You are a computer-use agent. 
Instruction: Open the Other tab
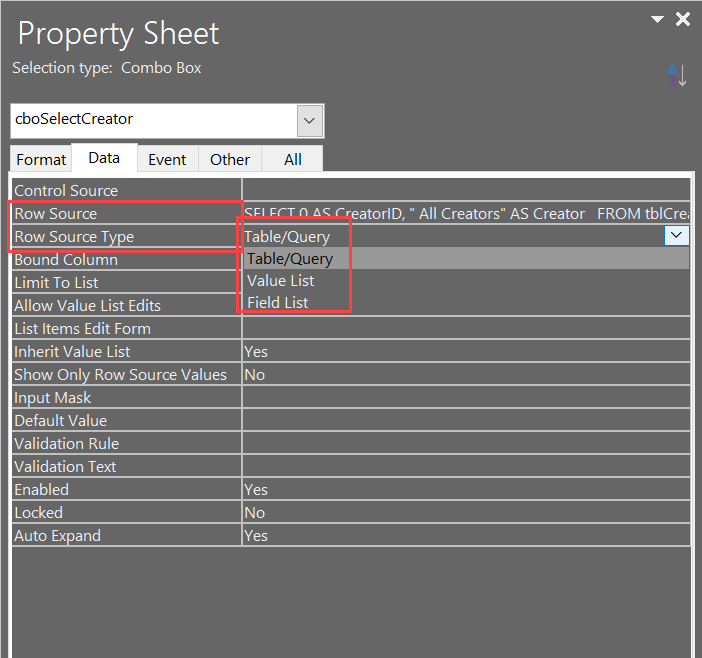[230, 159]
